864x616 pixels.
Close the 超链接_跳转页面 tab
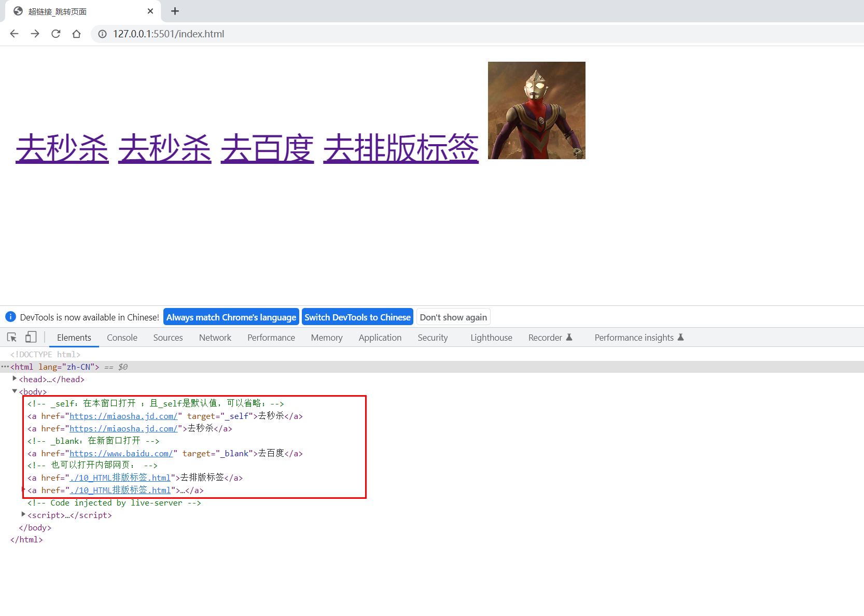coord(150,11)
